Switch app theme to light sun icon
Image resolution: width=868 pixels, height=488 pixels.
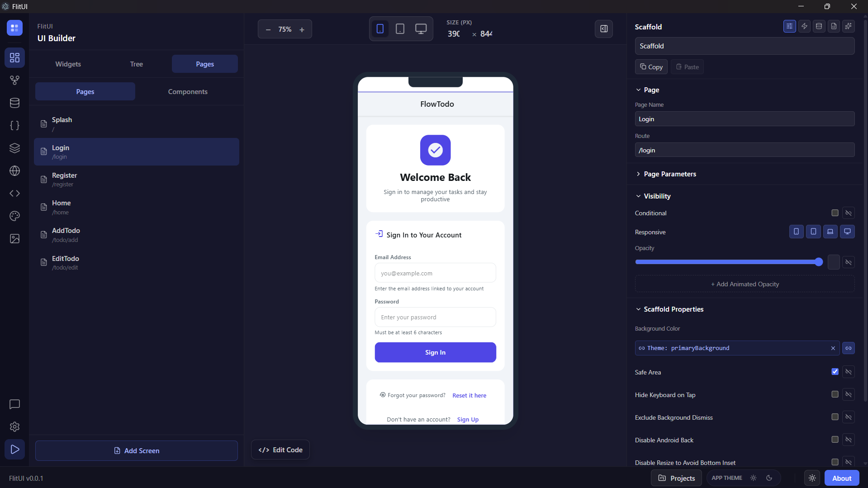(753, 478)
